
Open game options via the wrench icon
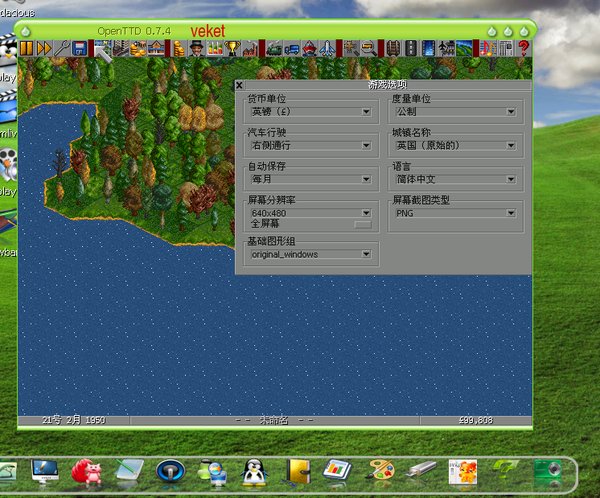(62, 49)
